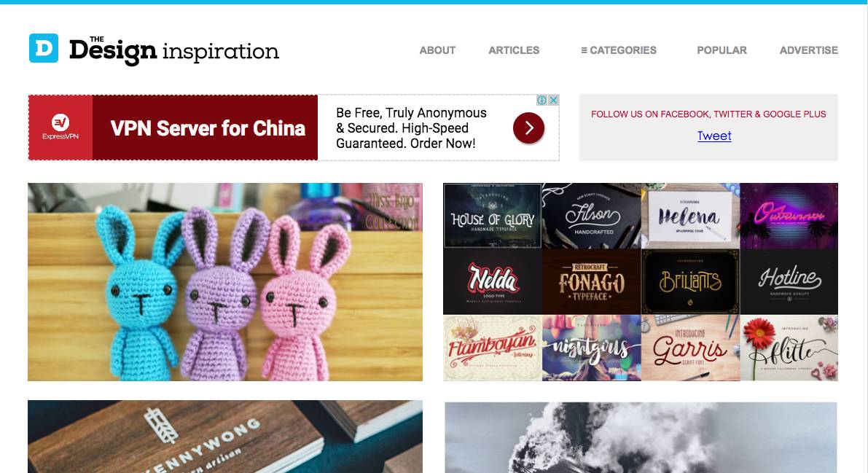The image size is (868, 473).
Task: Click The Design Inspiration site title
Action: tap(174, 50)
